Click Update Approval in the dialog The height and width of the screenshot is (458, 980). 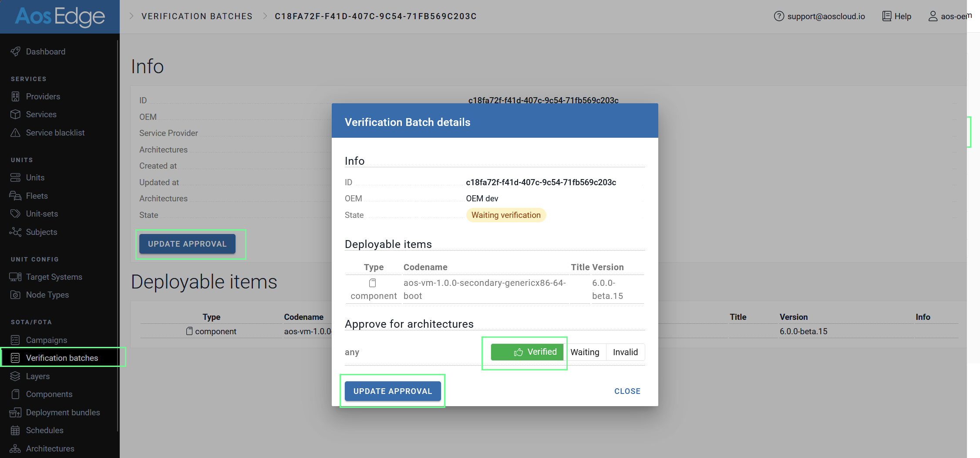393,391
